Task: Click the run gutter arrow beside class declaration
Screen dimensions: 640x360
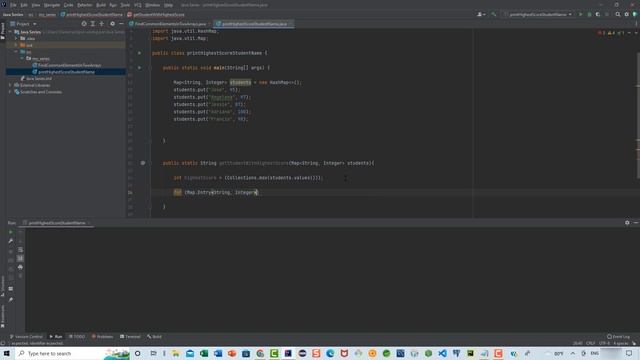Action: click(140, 53)
